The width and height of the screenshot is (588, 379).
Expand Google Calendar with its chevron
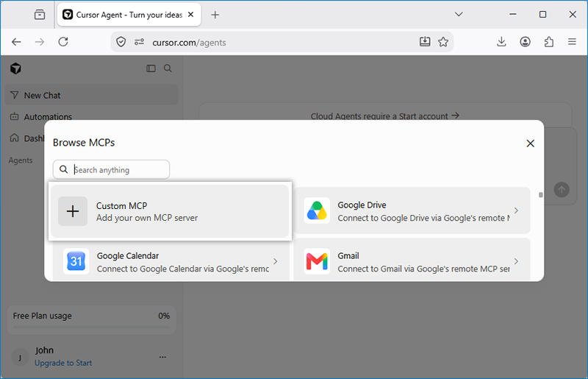point(276,261)
